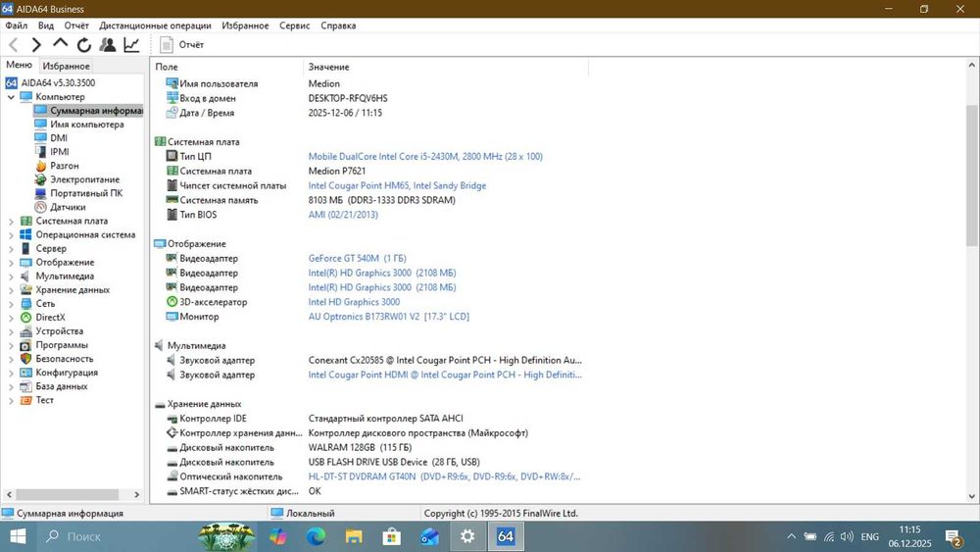The width and height of the screenshot is (980, 552).
Task: Open the Intel Cougar Point HM65 chipset link
Action: click(397, 185)
